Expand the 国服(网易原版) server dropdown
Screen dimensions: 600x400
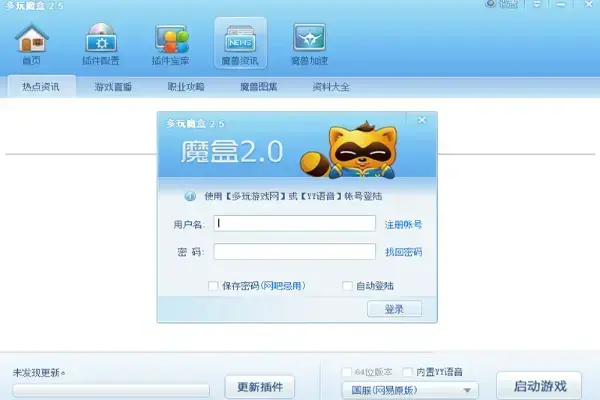click(410, 390)
